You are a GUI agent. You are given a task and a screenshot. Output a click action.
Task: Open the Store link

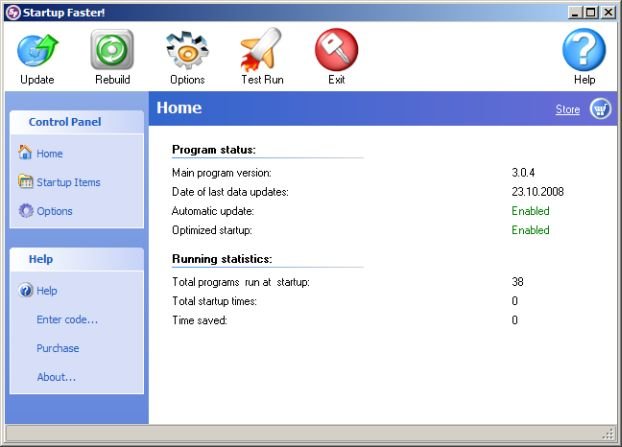(568, 109)
